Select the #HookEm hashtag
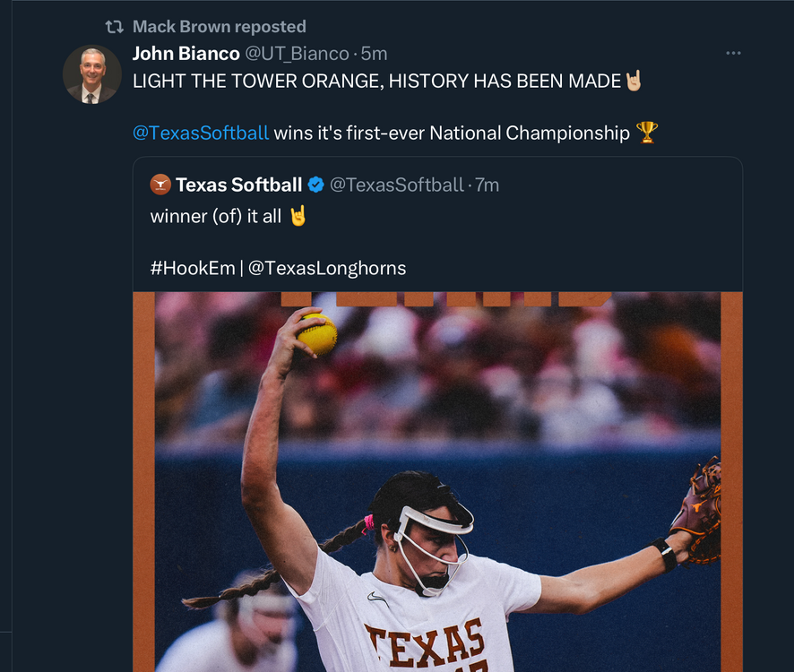The width and height of the screenshot is (794, 672). pyautogui.click(x=193, y=268)
